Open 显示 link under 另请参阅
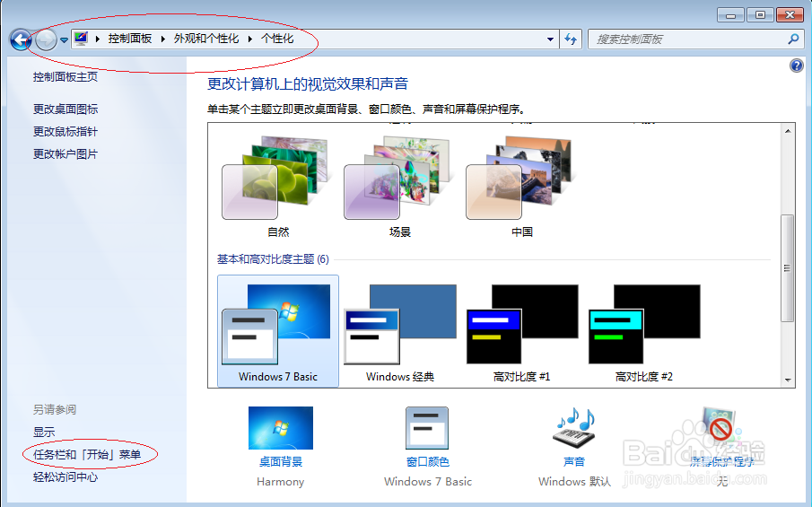The height and width of the screenshot is (507, 812). [x=44, y=432]
